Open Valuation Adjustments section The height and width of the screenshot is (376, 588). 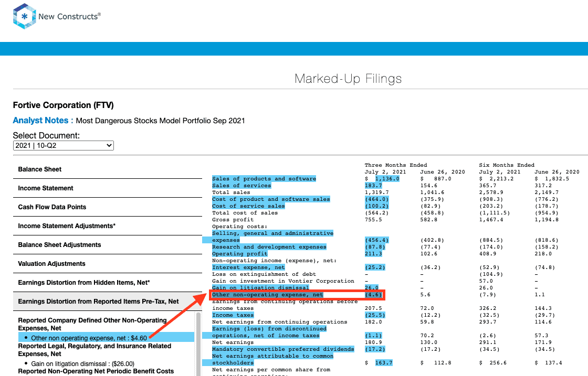tap(108, 264)
